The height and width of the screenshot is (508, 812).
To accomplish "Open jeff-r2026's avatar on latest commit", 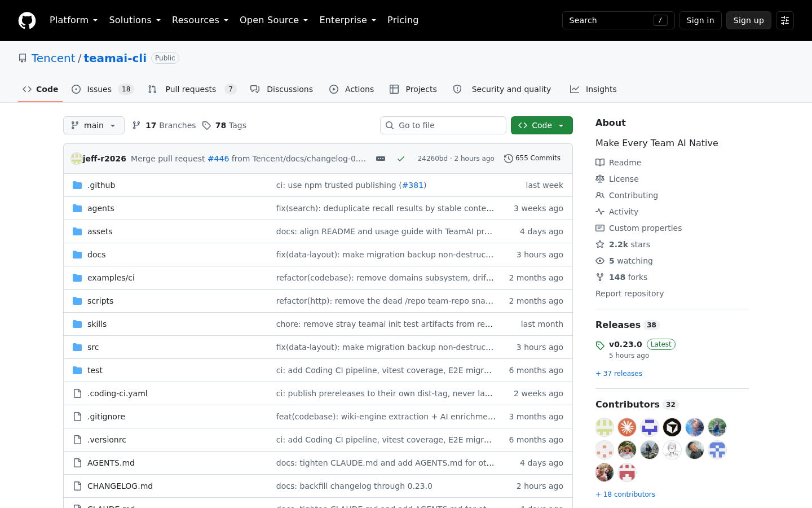I will (x=76, y=159).
